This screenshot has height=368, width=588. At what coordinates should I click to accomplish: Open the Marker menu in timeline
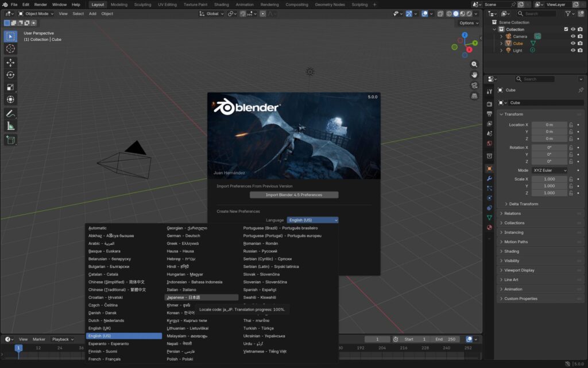point(38,339)
